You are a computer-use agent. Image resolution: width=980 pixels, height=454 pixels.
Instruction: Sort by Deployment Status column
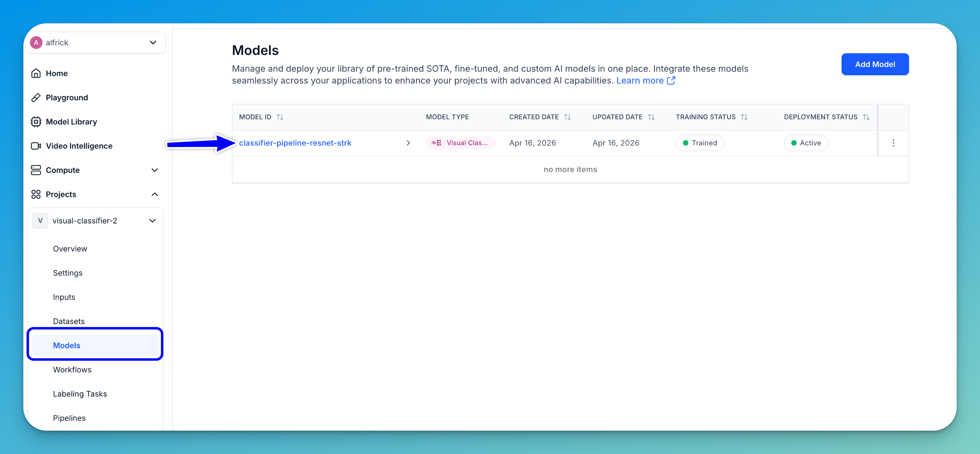866,117
